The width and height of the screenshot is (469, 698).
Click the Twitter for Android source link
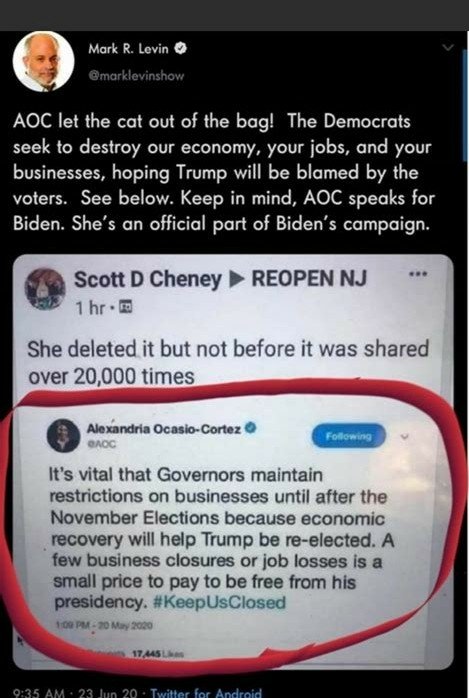point(206,693)
